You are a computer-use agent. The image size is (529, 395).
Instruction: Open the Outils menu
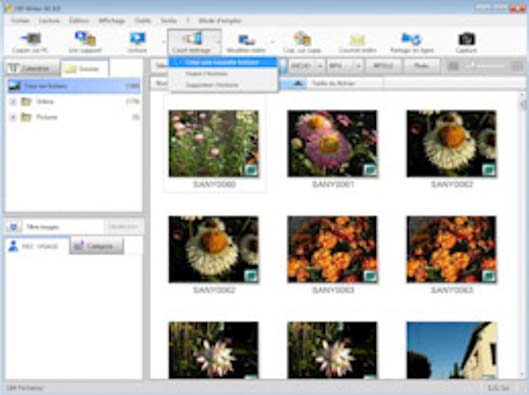[x=143, y=21]
